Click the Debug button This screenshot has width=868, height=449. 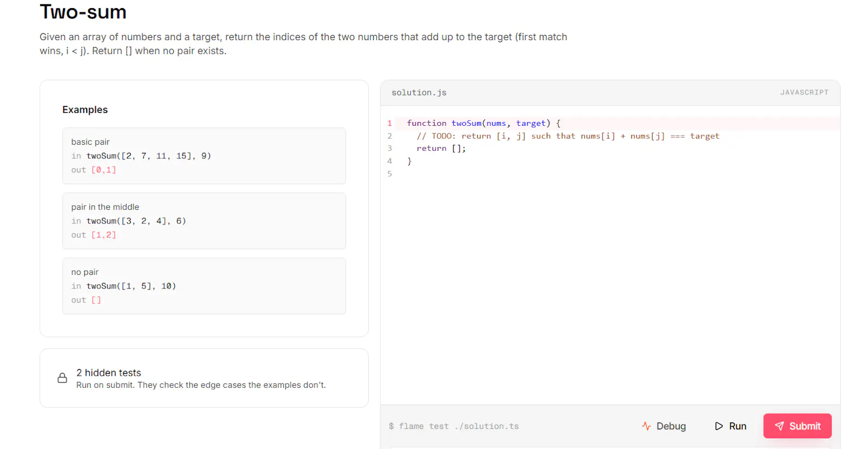(x=663, y=426)
